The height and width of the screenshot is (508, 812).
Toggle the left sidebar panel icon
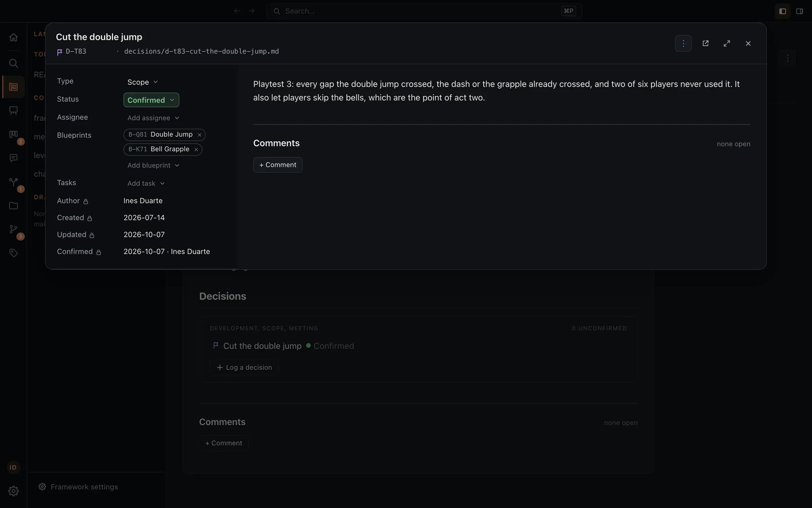point(783,11)
